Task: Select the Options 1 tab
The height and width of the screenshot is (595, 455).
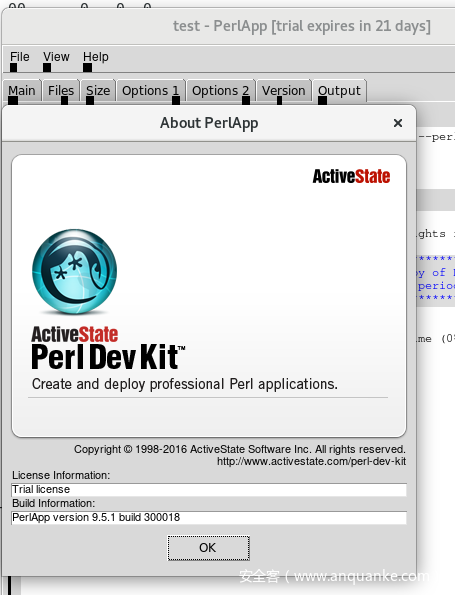Action: click(x=151, y=91)
